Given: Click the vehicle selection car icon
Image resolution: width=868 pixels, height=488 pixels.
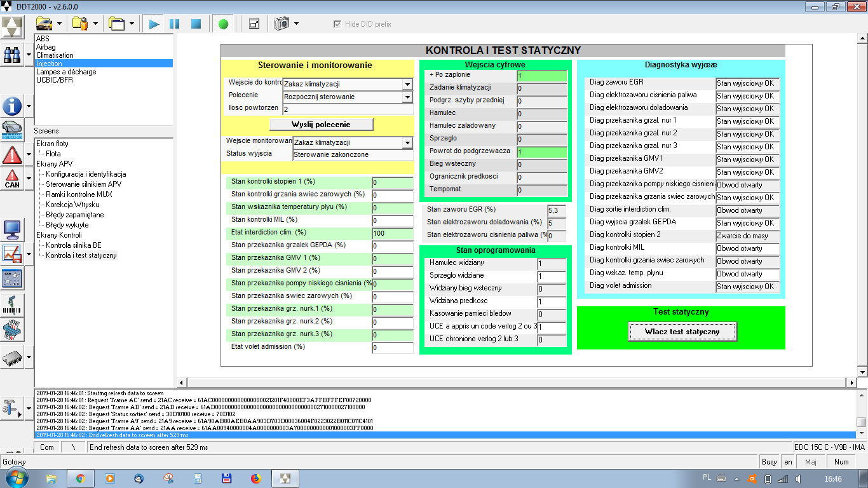Looking at the screenshot, I should [x=44, y=24].
